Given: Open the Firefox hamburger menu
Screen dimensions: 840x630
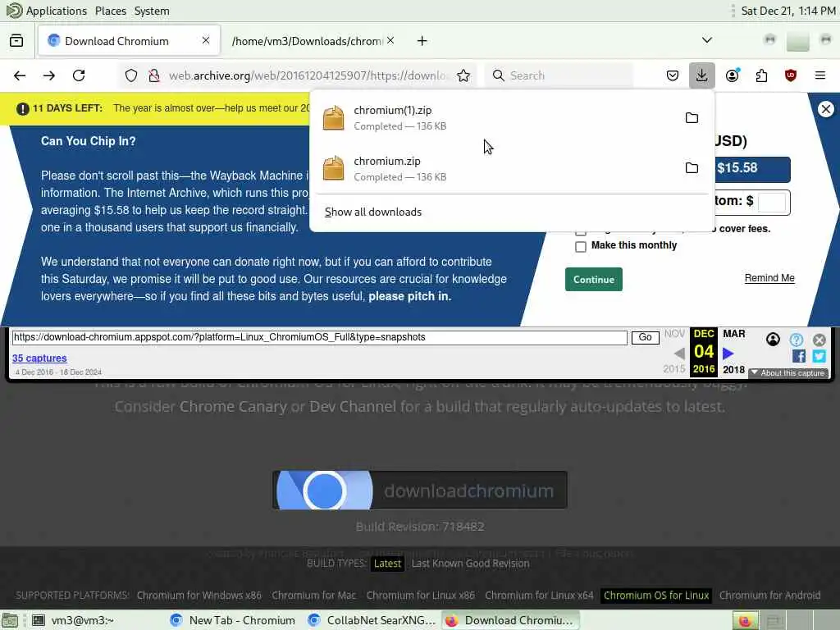Looking at the screenshot, I should [x=820, y=75].
